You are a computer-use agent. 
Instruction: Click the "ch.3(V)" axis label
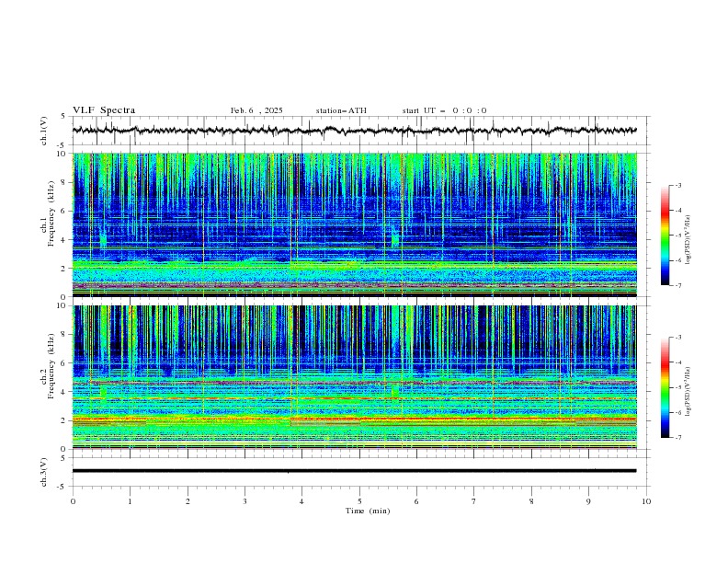point(43,472)
